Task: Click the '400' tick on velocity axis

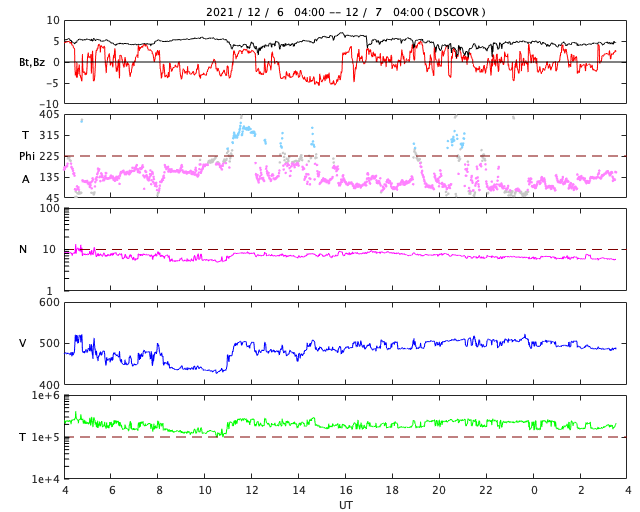Action: click(x=49, y=384)
